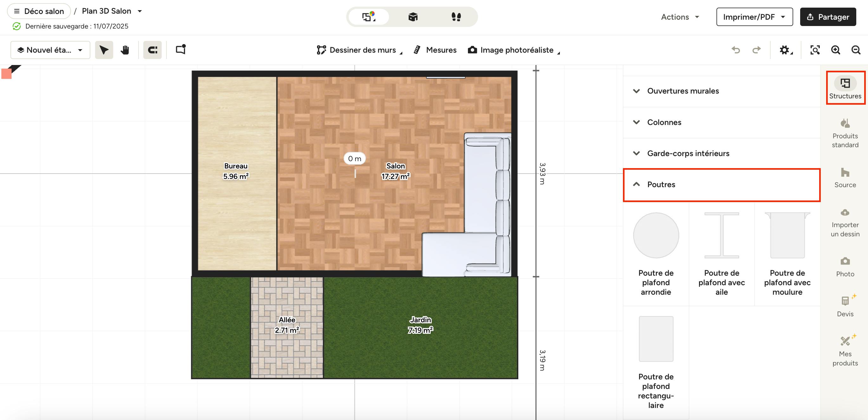Zoom in with magnifier plus
The image size is (868, 420).
[x=835, y=50]
